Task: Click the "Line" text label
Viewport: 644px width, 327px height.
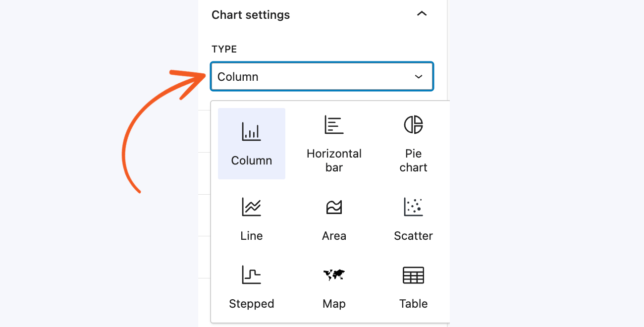Action: coord(251,236)
